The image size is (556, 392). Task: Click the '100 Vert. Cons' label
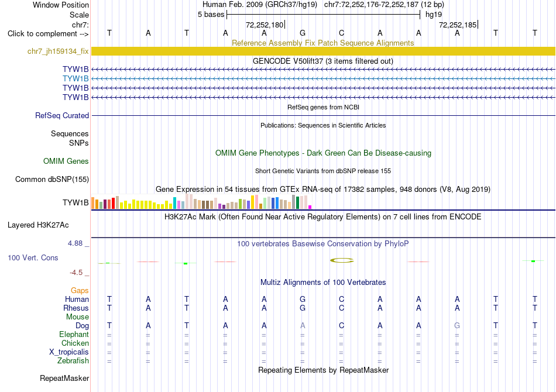point(33,257)
